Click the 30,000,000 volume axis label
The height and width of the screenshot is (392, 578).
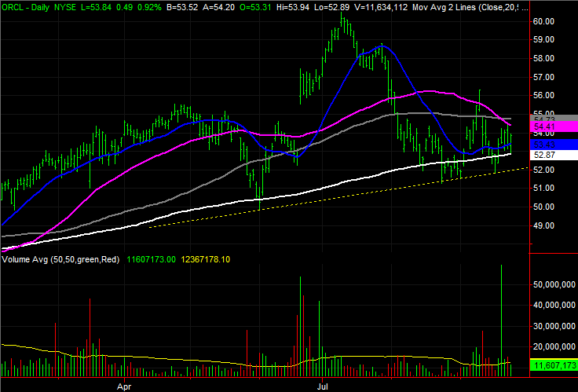coord(554,326)
